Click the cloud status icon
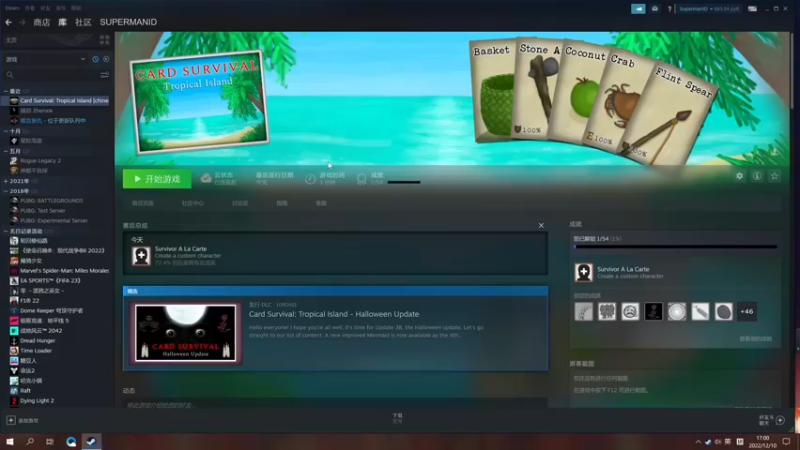This screenshot has height=450, width=800. pyautogui.click(x=206, y=178)
